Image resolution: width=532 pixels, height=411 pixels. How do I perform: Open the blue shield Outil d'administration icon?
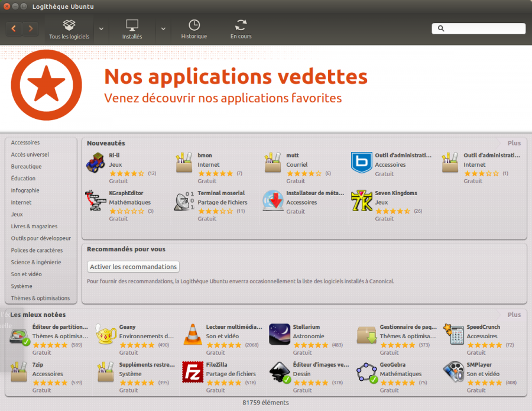(361, 163)
